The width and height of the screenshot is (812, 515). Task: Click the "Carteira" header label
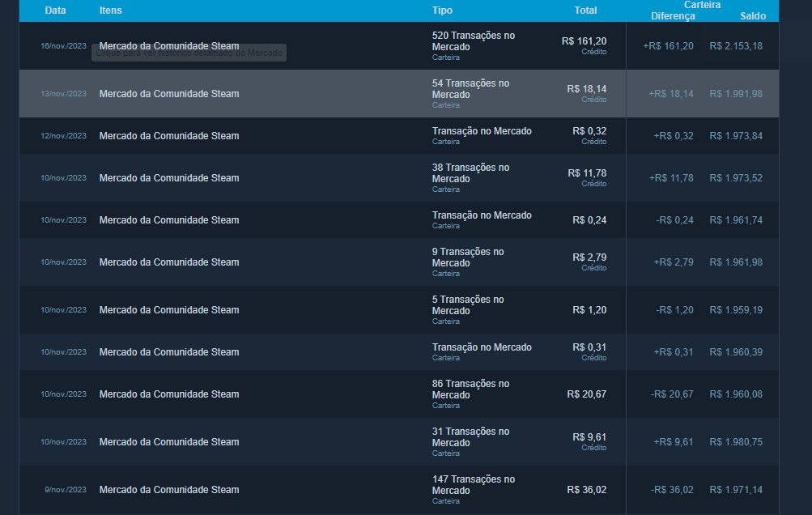(x=702, y=5)
